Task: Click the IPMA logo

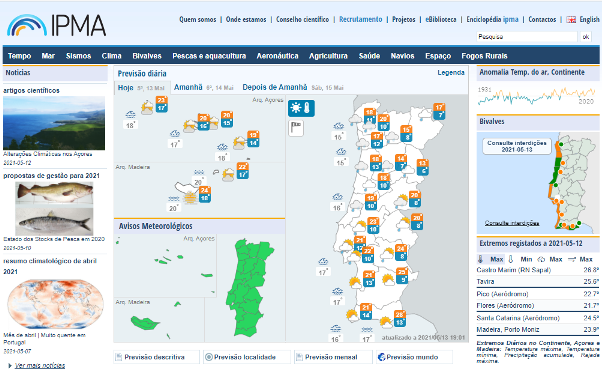Action: (x=56, y=26)
